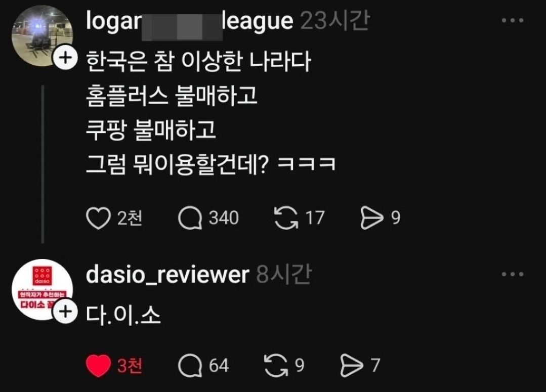Share the dasio_reviewer reply via send icon
546x392 pixels.
coord(351,366)
